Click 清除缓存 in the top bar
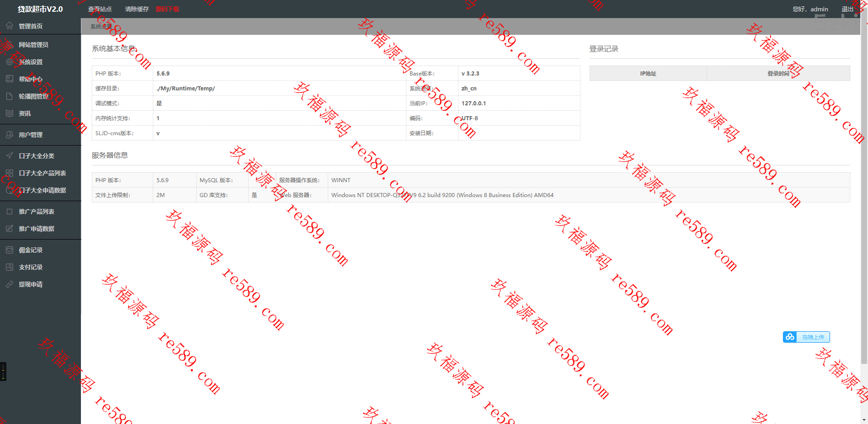This screenshot has width=868, height=424. [137, 9]
